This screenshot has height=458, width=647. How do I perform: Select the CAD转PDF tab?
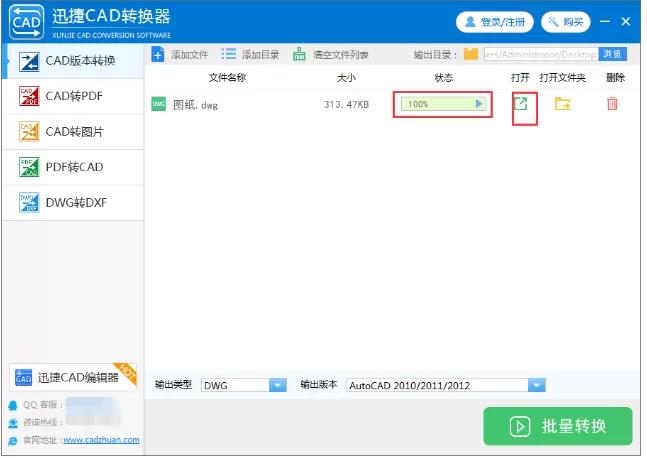click(x=73, y=96)
